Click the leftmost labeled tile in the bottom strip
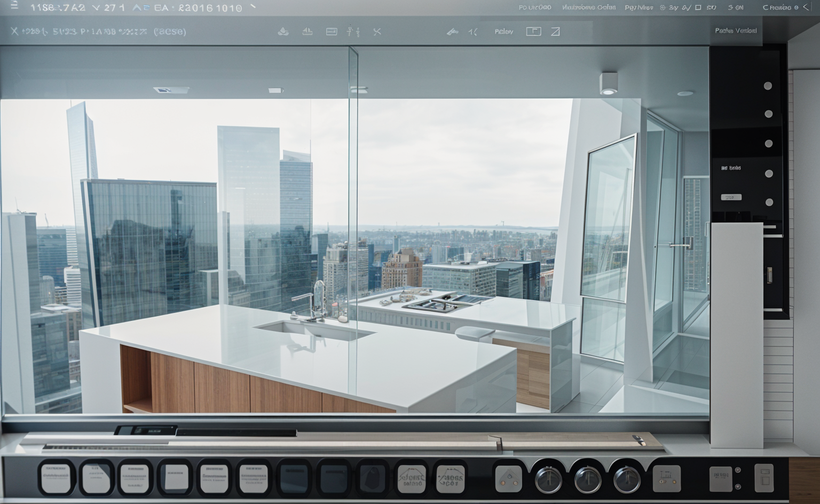The height and width of the screenshot is (504, 820). pyautogui.click(x=56, y=478)
